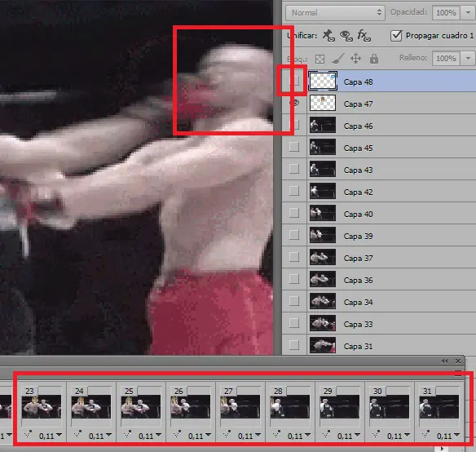
Task: Click the unify layer style fx icon
Action: click(x=364, y=36)
